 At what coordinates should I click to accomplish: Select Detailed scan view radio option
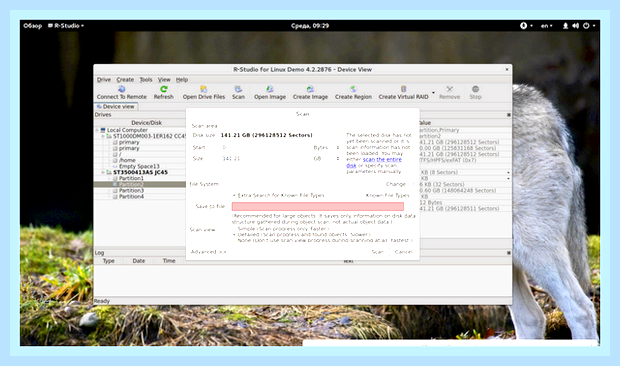point(234,234)
